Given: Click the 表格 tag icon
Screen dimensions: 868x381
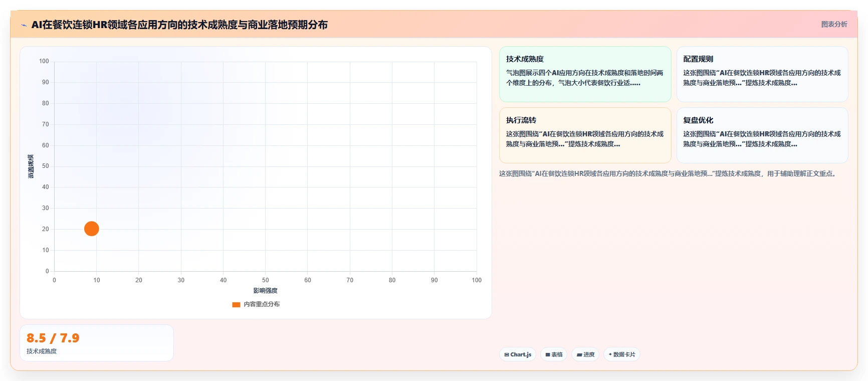Looking at the screenshot, I should (548, 354).
